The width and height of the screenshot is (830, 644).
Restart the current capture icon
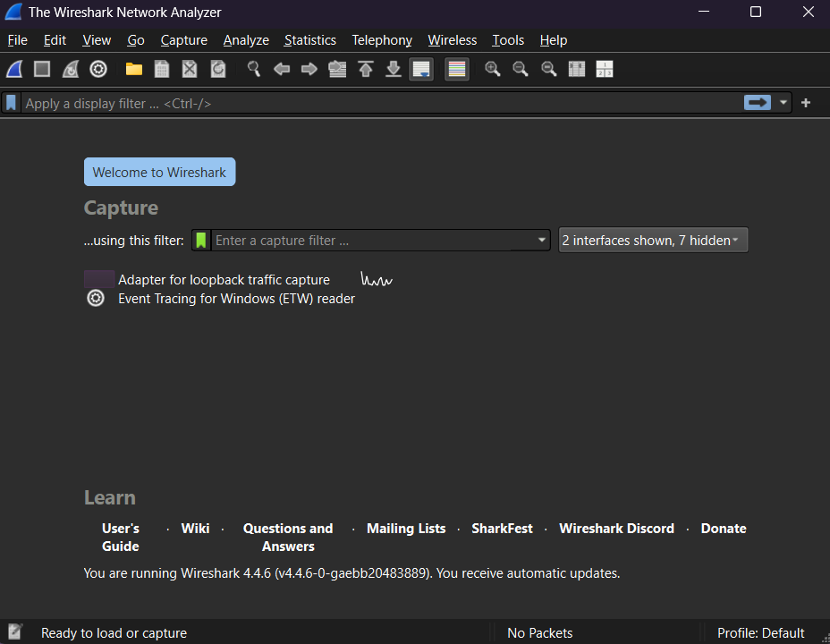point(71,69)
